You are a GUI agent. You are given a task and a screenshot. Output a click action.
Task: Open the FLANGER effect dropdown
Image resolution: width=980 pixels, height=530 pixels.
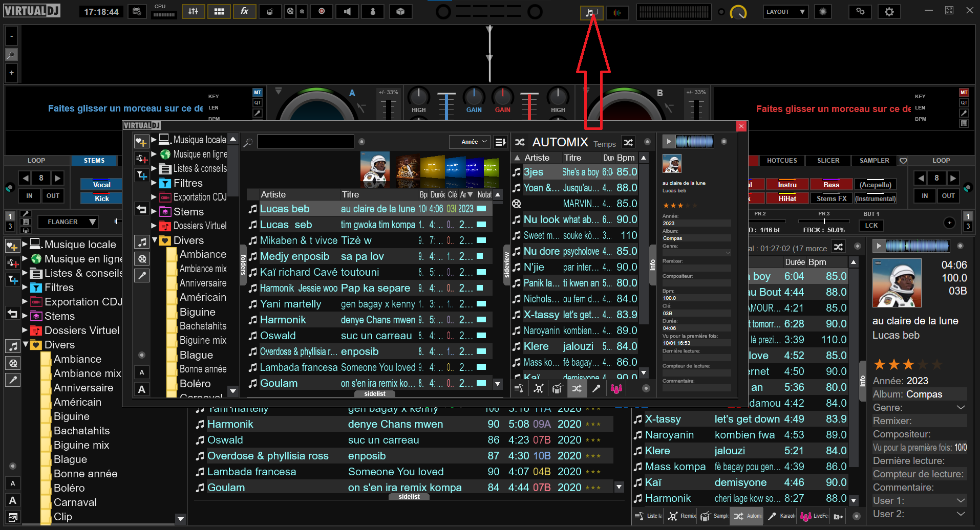point(68,222)
